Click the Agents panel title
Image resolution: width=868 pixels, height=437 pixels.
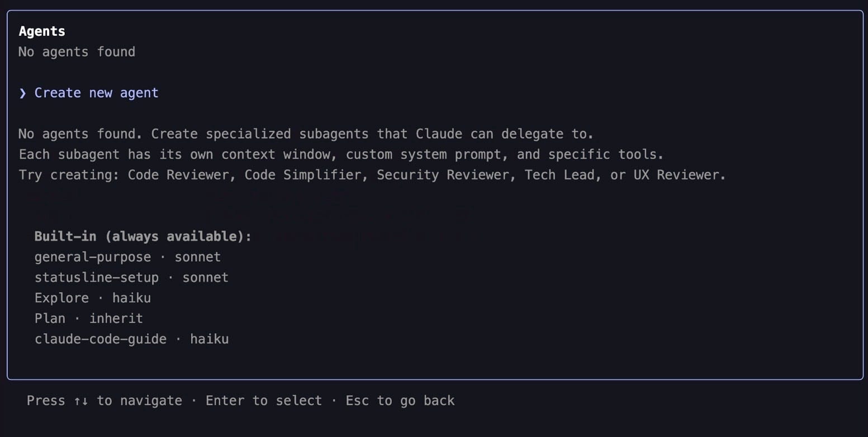pos(41,31)
